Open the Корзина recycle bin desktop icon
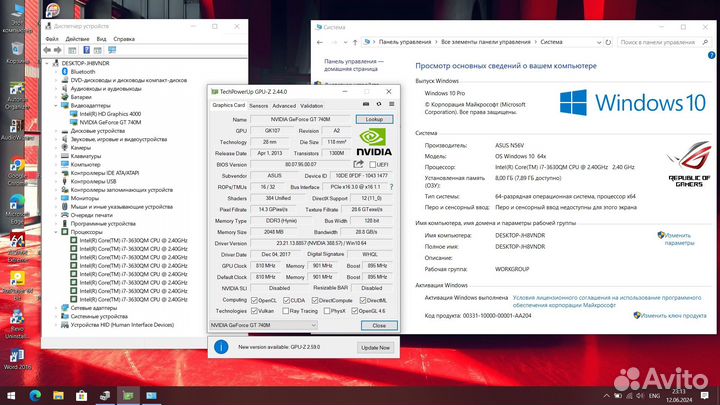Screen dimensions: 720x405 coord(17,47)
